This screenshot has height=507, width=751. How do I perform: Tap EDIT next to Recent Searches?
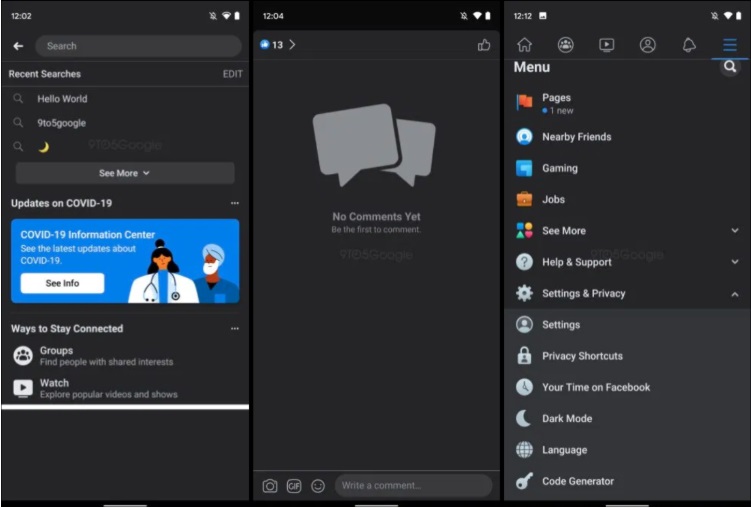click(232, 74)
